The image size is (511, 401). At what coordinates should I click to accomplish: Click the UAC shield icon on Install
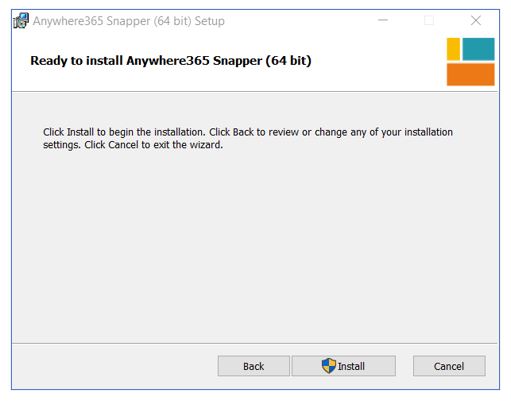(x=329, y=366)
